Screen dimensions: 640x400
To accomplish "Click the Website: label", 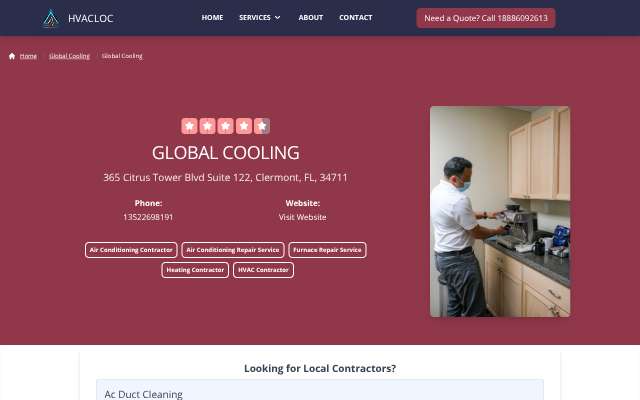I will (302, 203).
